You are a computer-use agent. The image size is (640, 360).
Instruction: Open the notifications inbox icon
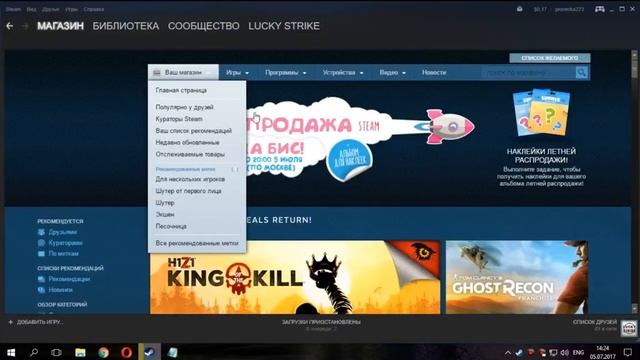(519, 9)
